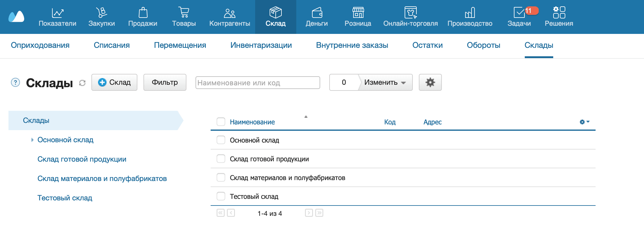The width and height of the screenshot is (644, 227).
Task: Switch to the Перемещения tab
Action: tap(180, 45)
